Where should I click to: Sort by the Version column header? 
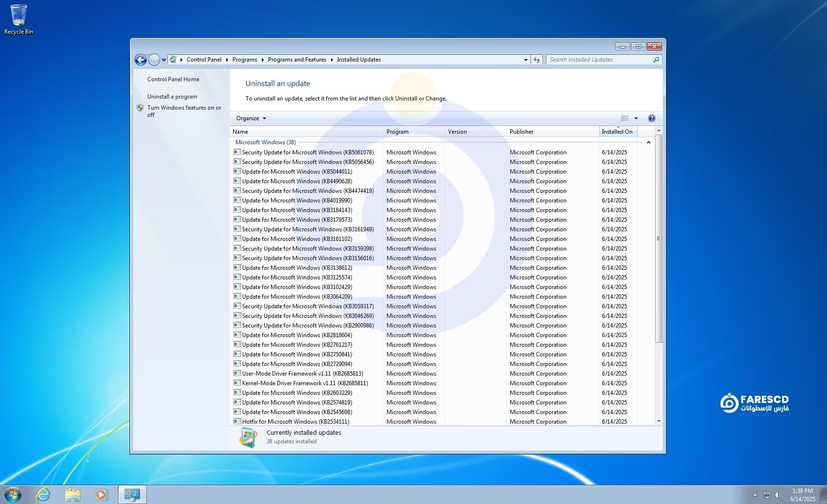tap(476, 132)
